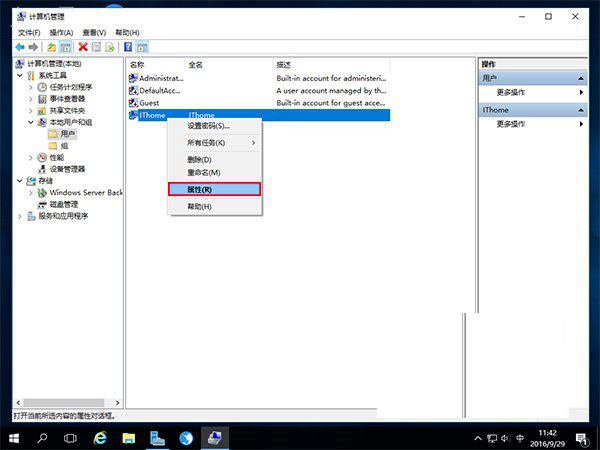Click the Guest user account icon
The height and width of the screenshot is (450, 600).
[x=133, y=103]
